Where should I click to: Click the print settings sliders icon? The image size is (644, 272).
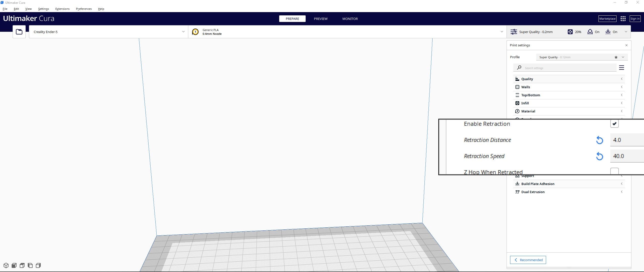click(514, 32)
